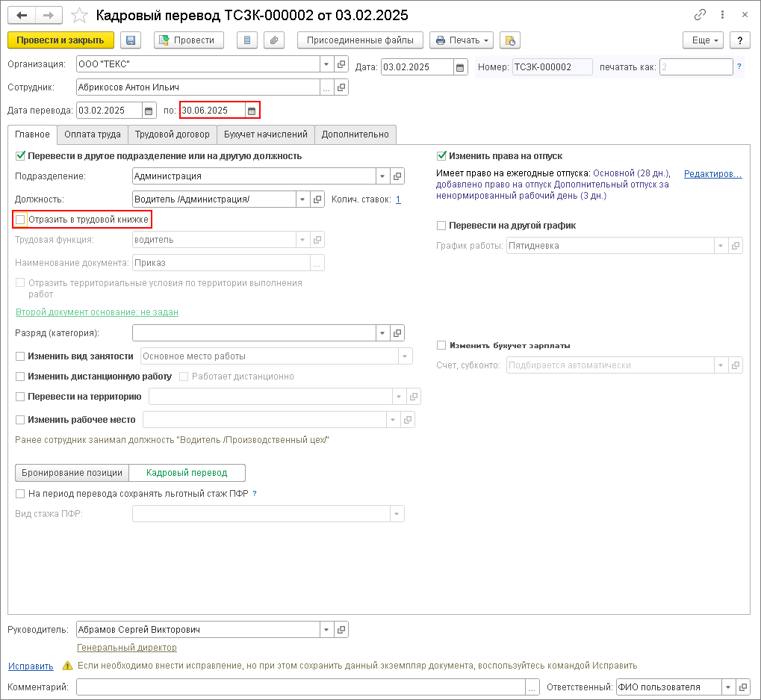Open calendar for the Дата field
The image size is (761, 700).
[x=460, y=67]
